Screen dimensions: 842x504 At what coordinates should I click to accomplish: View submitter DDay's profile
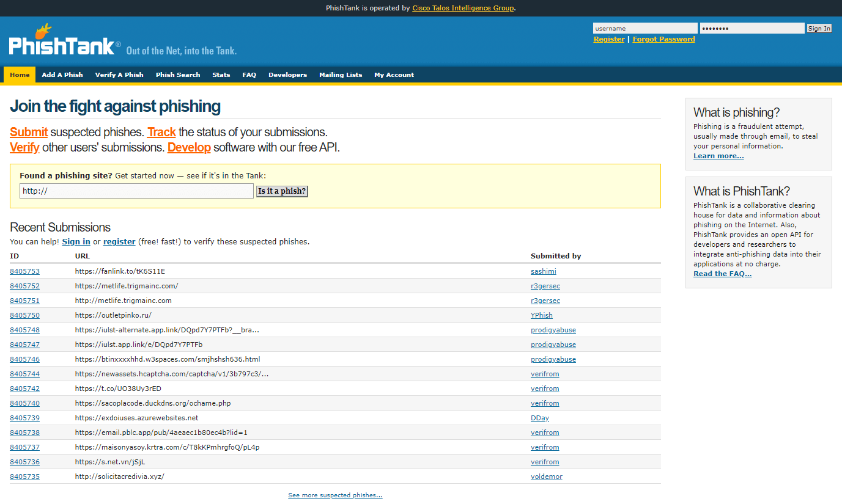[540, 418]
